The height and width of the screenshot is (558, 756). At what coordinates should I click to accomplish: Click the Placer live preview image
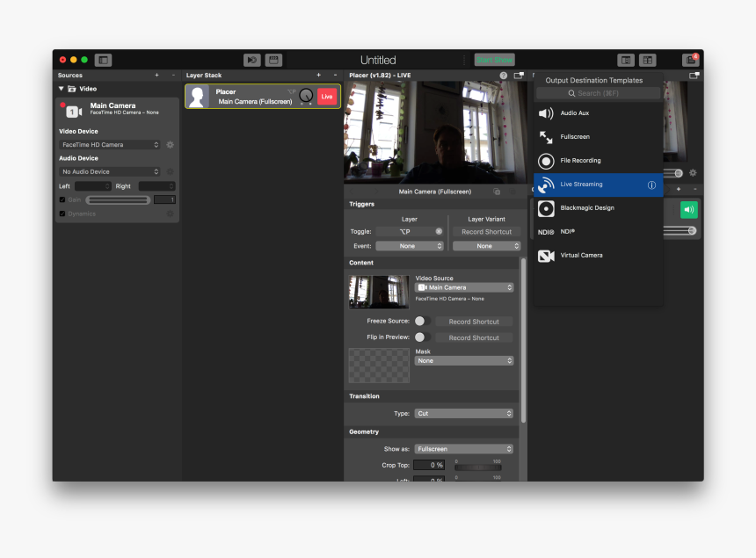click(x=435, y=133)
